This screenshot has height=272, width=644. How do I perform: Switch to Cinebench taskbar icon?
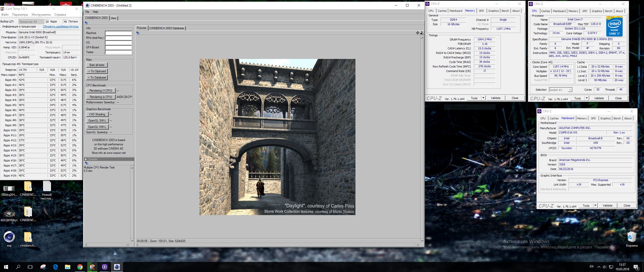click(x=117, y=267)
